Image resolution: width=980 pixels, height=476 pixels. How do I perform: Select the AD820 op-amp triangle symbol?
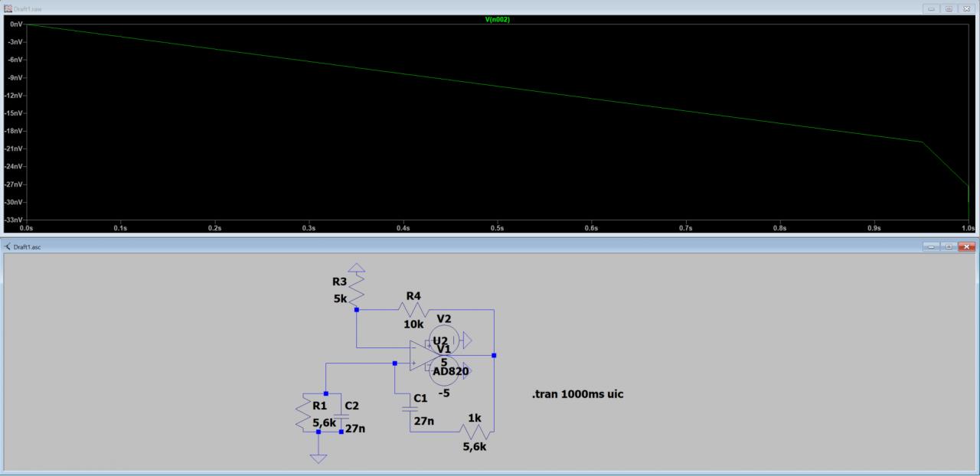pyautogui.click(x=425, y=356)
